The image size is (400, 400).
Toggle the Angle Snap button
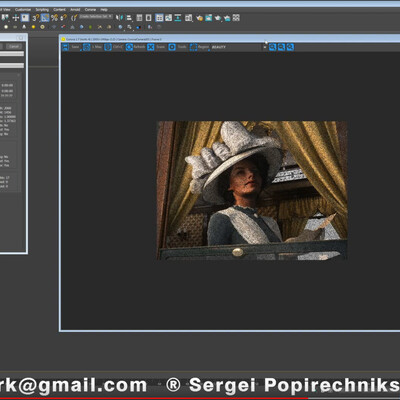pos(45,18)
